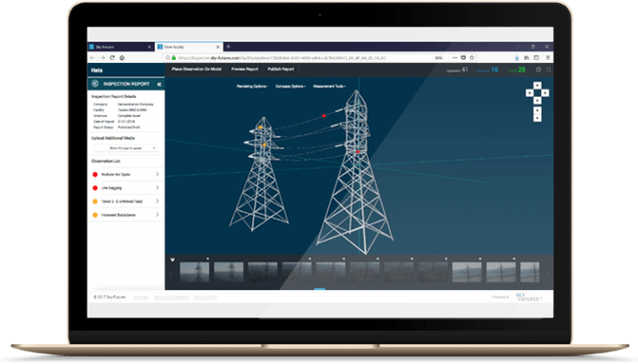Open Terms and Conditions footer link
Screen dimensions: 638x364
pos(171,298)
